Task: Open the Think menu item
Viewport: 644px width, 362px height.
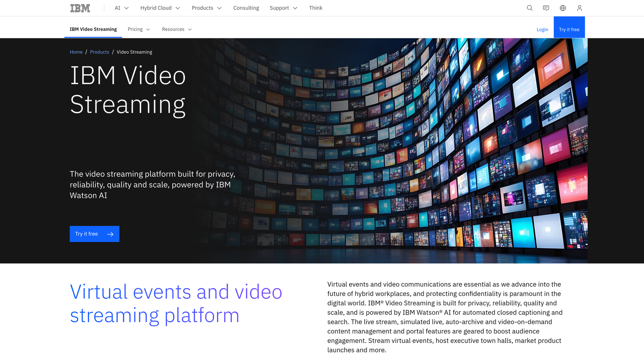Action: (316, 8)
